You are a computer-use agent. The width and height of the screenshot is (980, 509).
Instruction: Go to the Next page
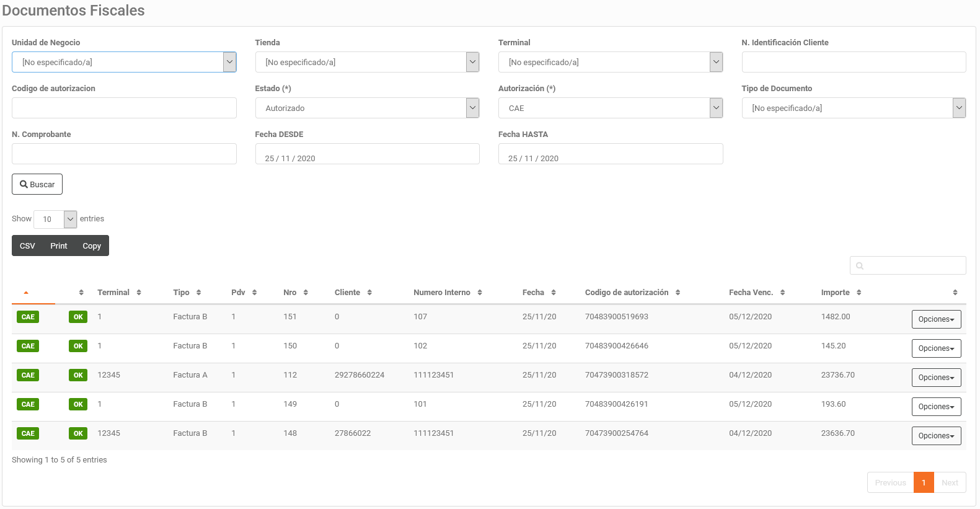[x=950, y=482]
